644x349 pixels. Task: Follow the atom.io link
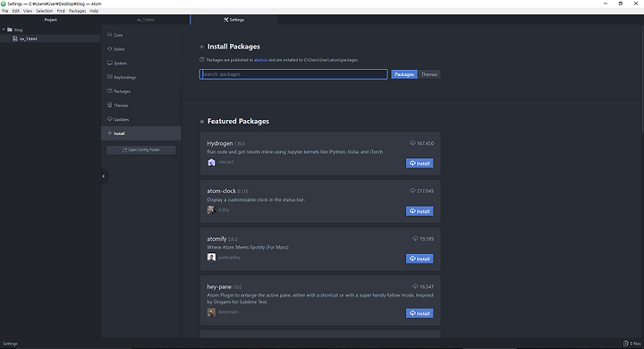261,60
